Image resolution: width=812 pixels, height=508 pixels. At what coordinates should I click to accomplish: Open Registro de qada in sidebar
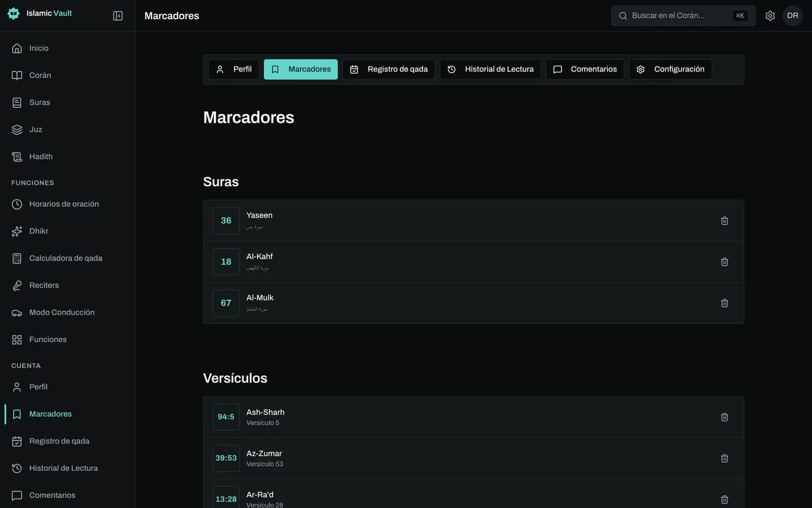click(x=67, y=441)
